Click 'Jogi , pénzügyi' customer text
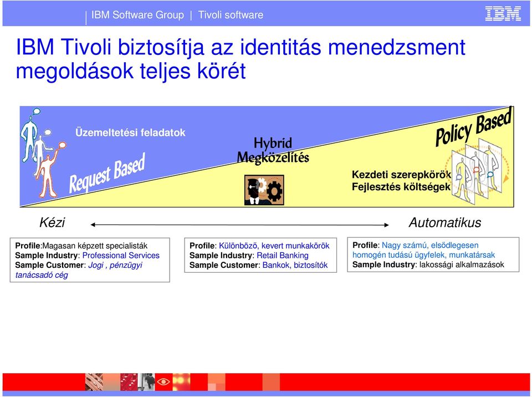The width and height of the screenshot is (532, 397). [x=115, y=265]
